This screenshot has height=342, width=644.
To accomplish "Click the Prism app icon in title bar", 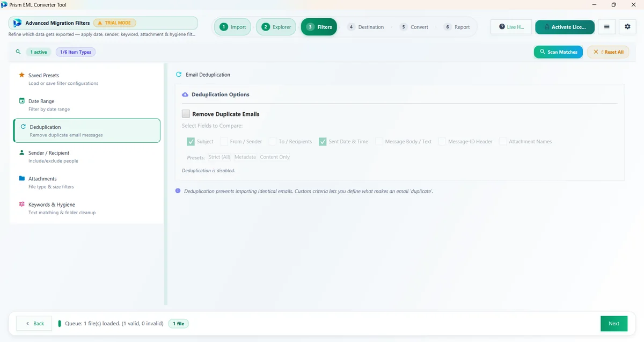I will [4, 4].
